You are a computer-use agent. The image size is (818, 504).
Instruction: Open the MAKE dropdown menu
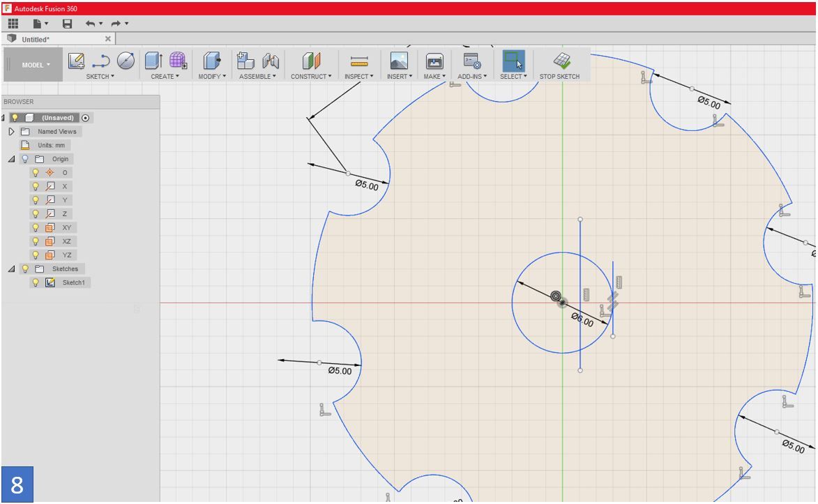434,76
